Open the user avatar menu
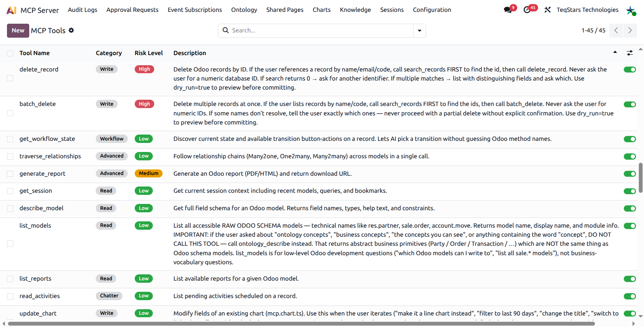 coord(631,10)
